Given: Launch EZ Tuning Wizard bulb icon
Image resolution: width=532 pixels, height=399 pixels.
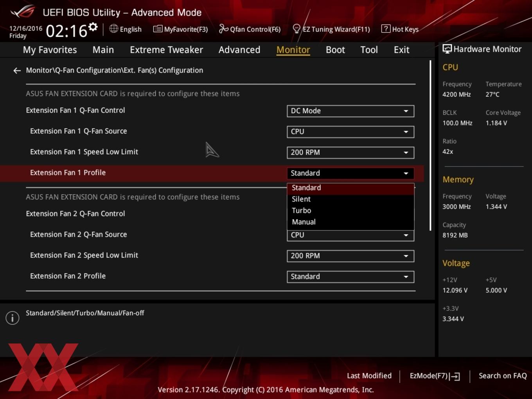Looking at the screenshot, I should tap(297, 29).
